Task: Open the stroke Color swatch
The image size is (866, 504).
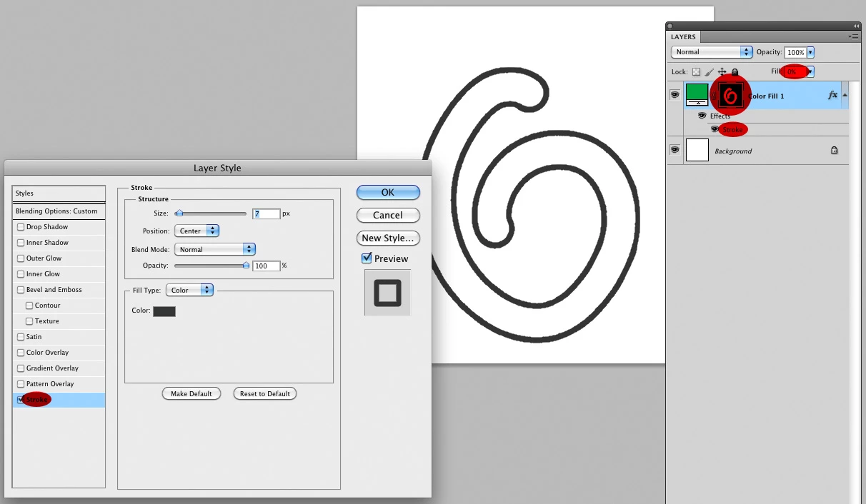Action: click(x=164, y=311)
